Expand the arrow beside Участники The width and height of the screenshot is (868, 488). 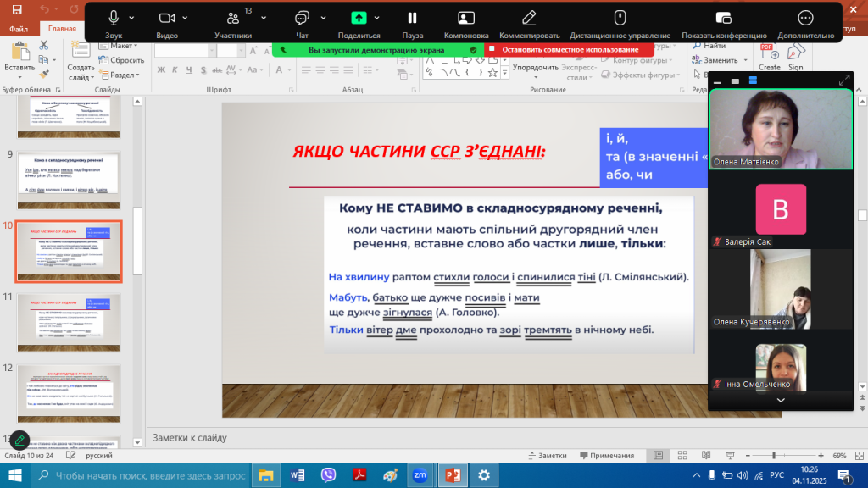tap(264, 19)
